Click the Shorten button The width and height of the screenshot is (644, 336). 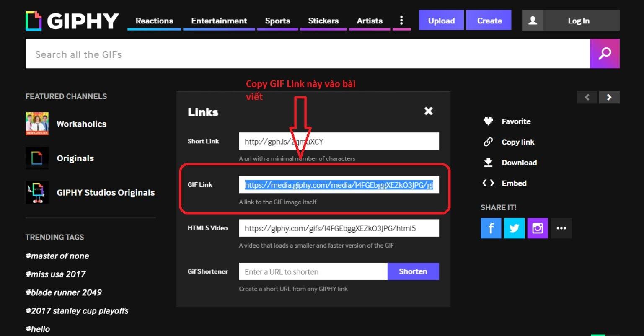pyautogui.click(x=413, y=271)
